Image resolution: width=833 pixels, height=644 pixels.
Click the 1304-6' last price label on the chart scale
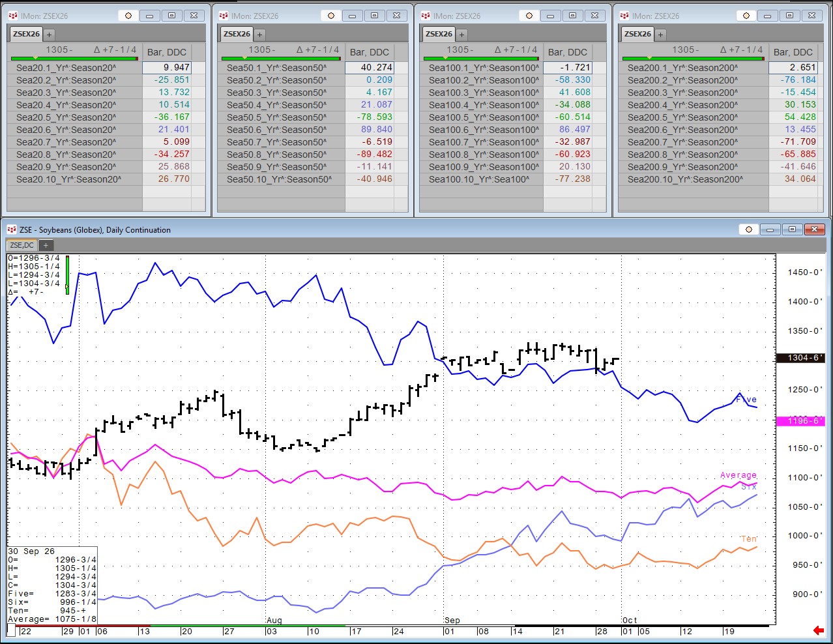coord(801,358)
